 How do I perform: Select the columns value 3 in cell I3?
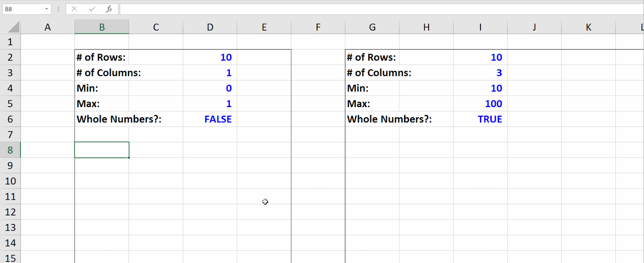(499, 73)
